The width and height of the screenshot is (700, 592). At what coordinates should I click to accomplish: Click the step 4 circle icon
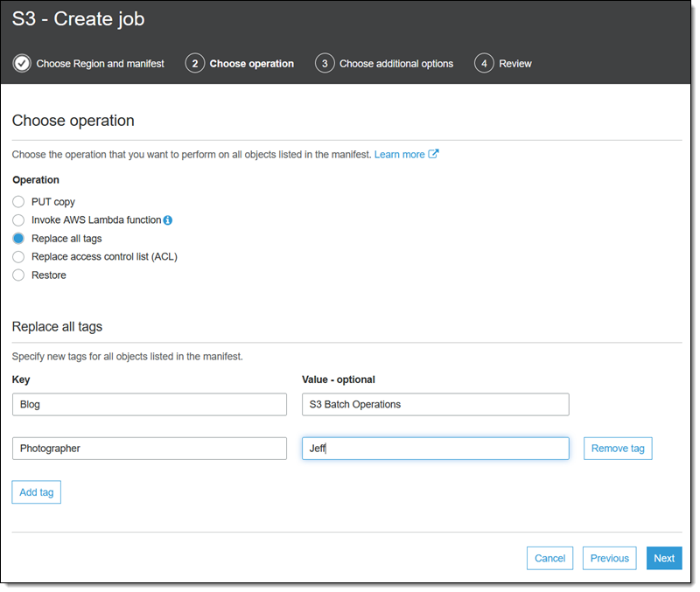(483, 64)
